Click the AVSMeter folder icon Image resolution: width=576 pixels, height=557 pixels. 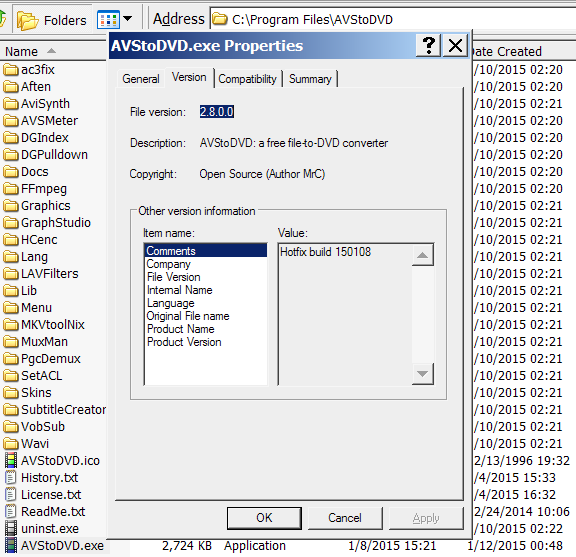10,121
